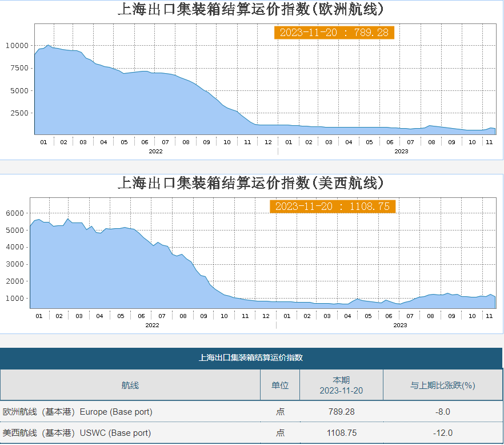Click the 6000 axis label on USWC chart
This screenshot has width=504, height=445.
coord(15,213)
